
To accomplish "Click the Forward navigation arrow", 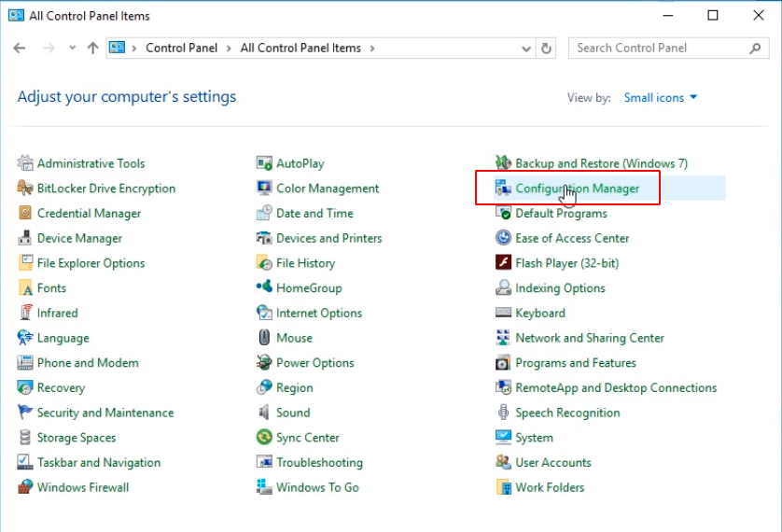I will (x=49, y=48).
